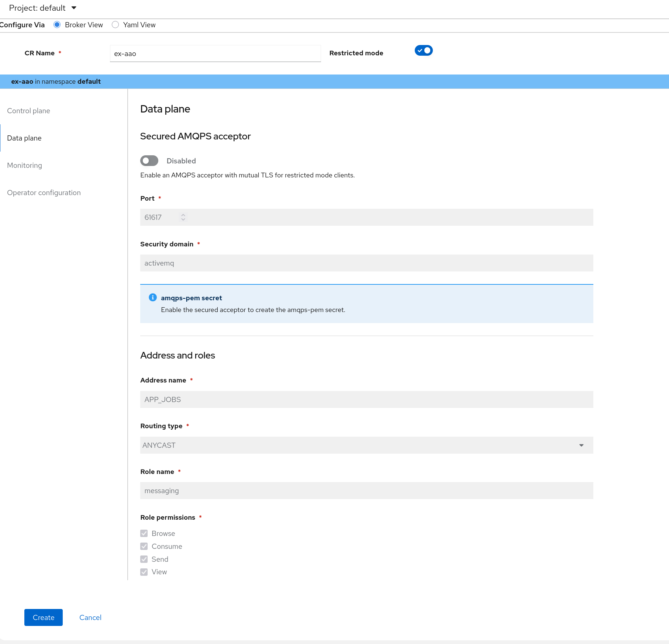669x644 pixels.
Task: Toggle the Consume permission checkbox
Action: (x=144, y=546)
